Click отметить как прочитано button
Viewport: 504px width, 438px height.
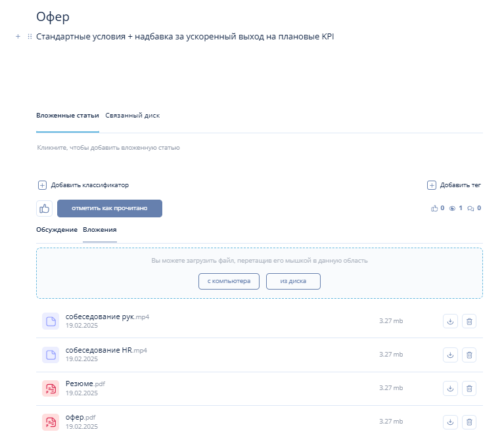[110, 208]
